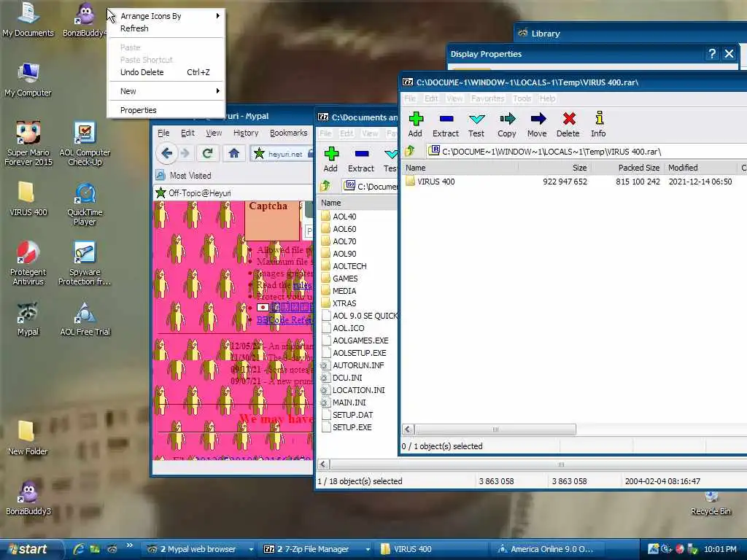747x560 pixels.
Task: Select Spyware Protection desktop icon
Action: (x=85, y=262)
